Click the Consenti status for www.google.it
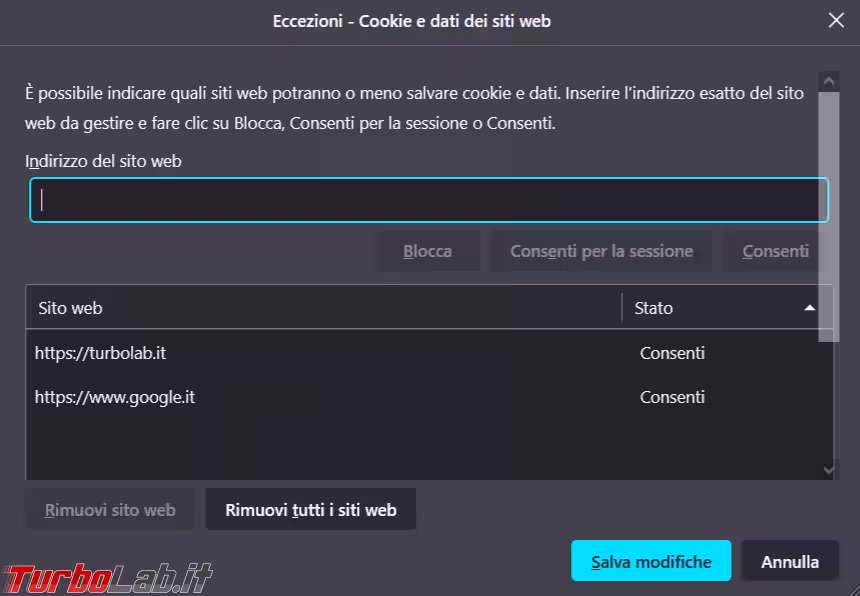The height and width of the screenshot is (596, 860). 672,397
